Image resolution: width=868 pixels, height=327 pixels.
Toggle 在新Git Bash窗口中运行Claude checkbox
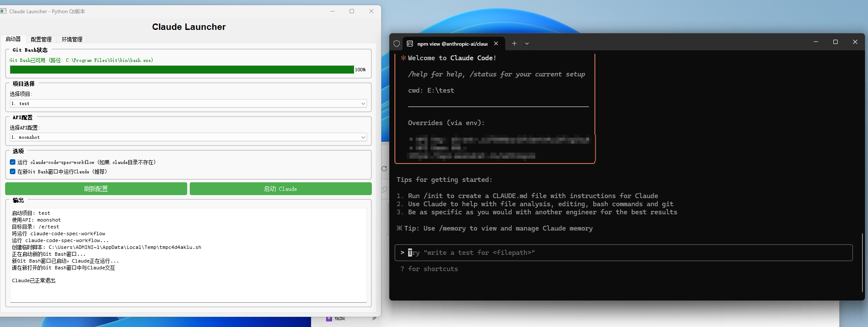13,172
